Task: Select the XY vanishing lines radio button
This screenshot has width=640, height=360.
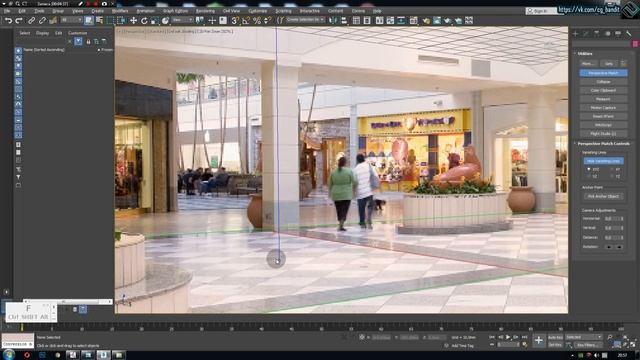Action: pos(612,169)
